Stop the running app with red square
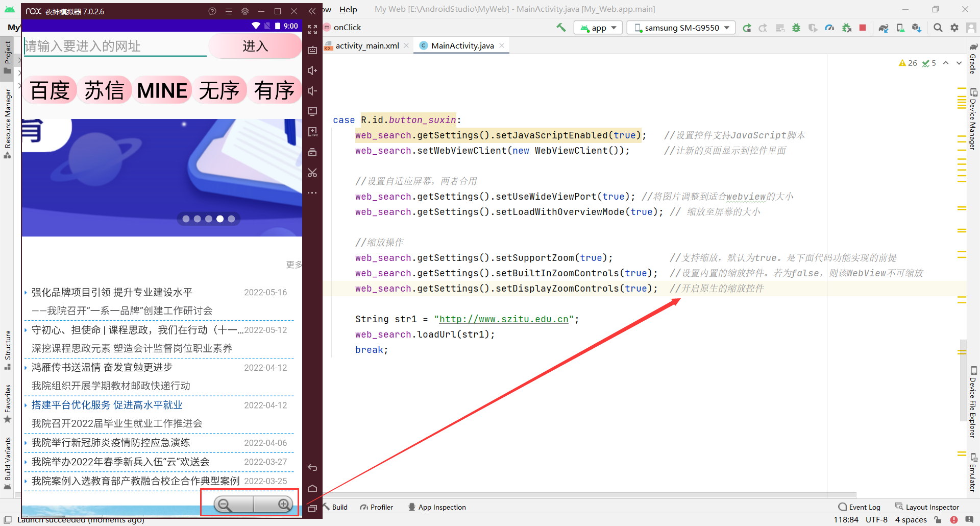The height and width of the screenshot is (526, 980). click(x=863, y=28)
